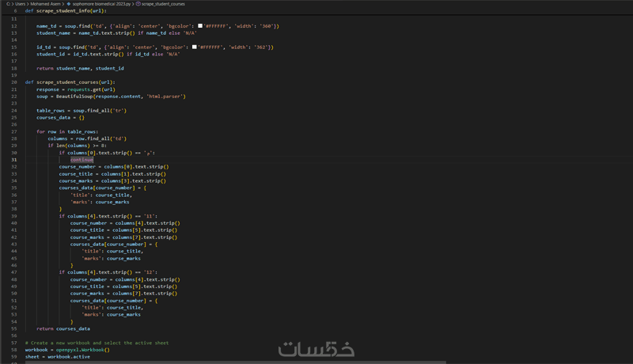Click the 'continue' keyword on line 31
This screenshot has height=364, width=633.
coord(81,160)
